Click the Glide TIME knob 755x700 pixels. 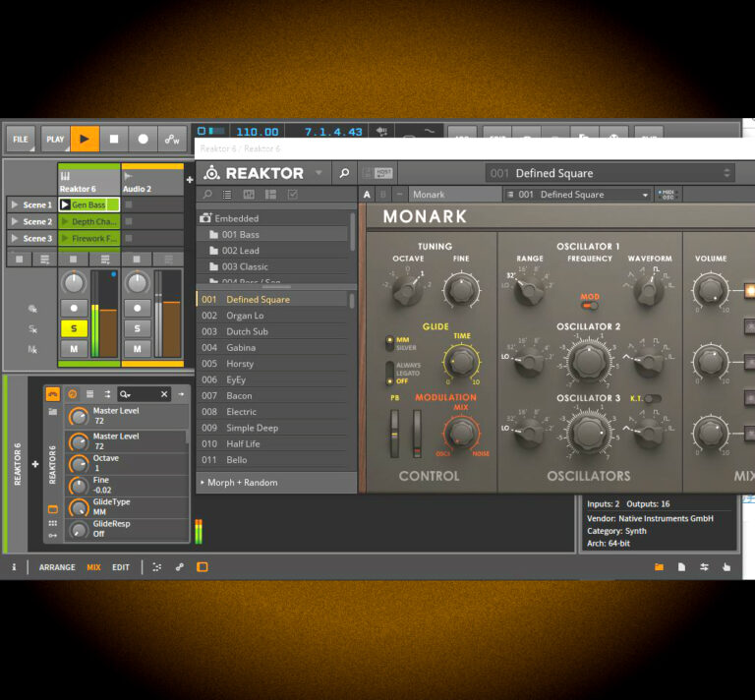pyautogui.click(x=461, y=362)
